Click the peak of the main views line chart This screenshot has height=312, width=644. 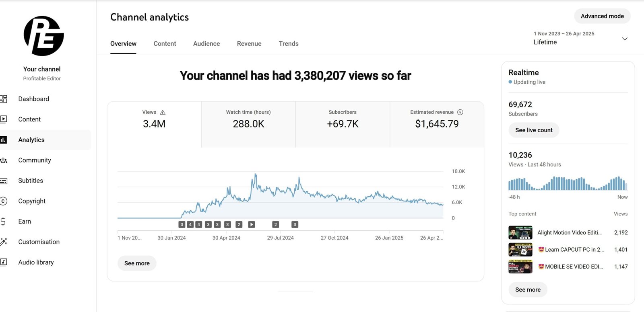[255, 174]
